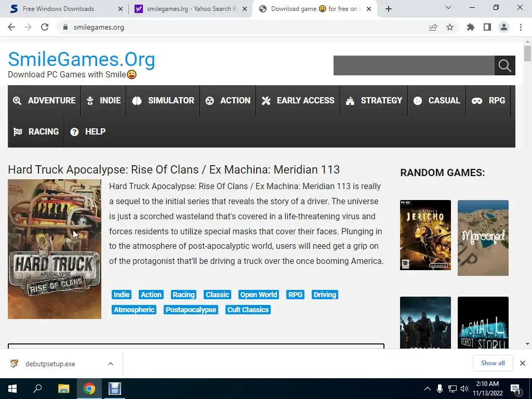Click the Postapocalypse tag
Screen dimensions: 532x399
coord(191,310)
